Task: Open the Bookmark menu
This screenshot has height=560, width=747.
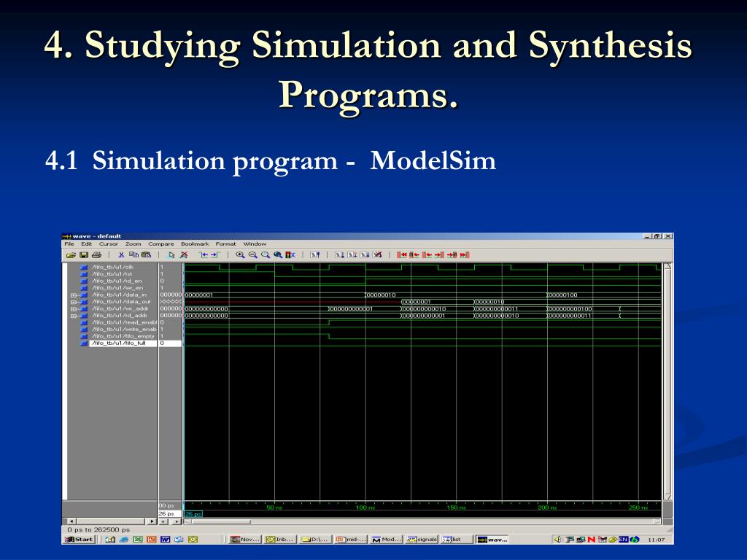Action: point(195,244)
